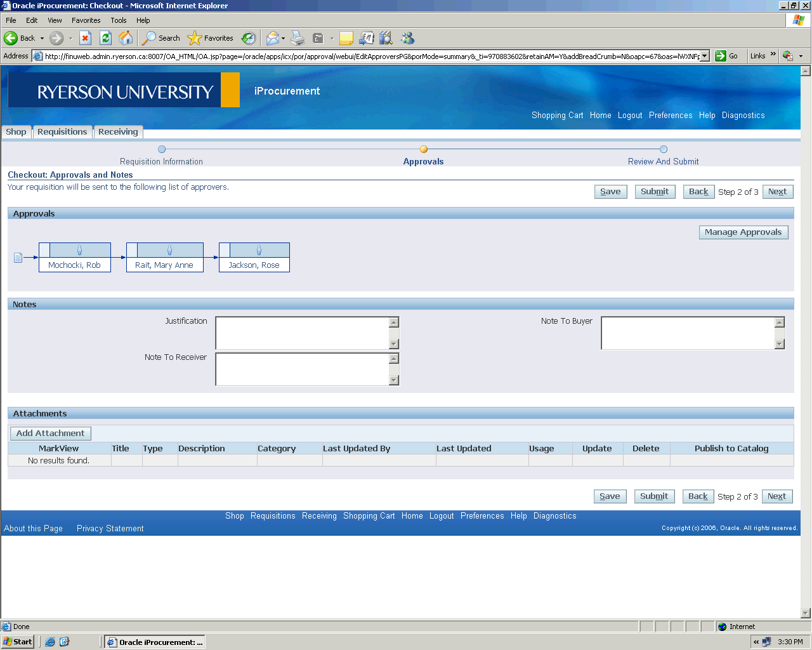Open the History toolbar icon

tap(249, 38)
